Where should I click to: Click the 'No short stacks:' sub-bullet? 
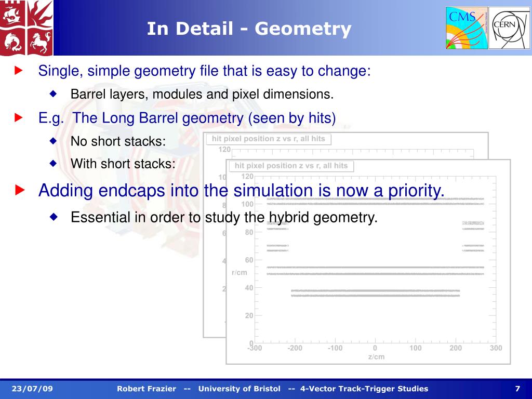pyautogui.click(x=118, y=141)
